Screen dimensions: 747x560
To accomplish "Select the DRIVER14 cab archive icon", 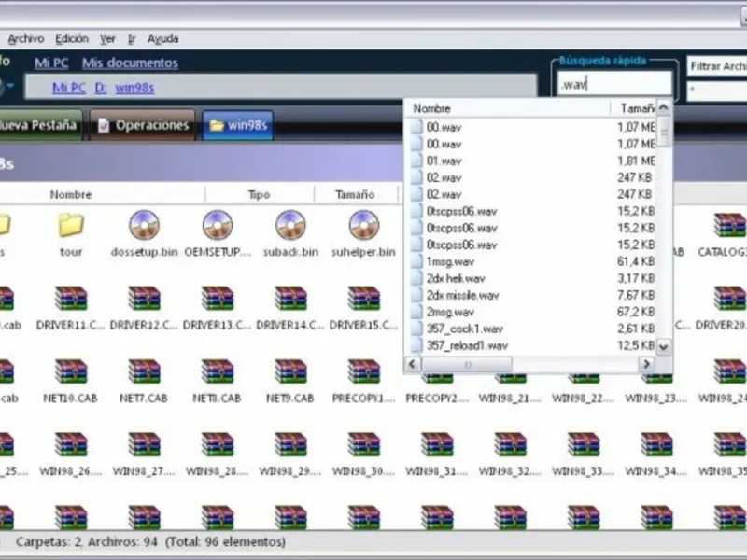I will (x=290, y=298).
